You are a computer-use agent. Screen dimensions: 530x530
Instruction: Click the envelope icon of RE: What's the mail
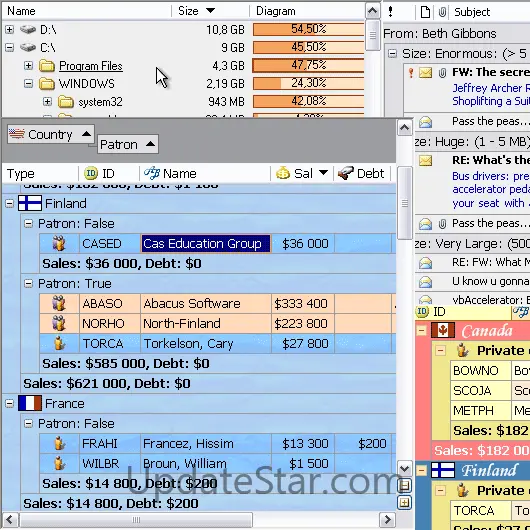click(426, 160)
